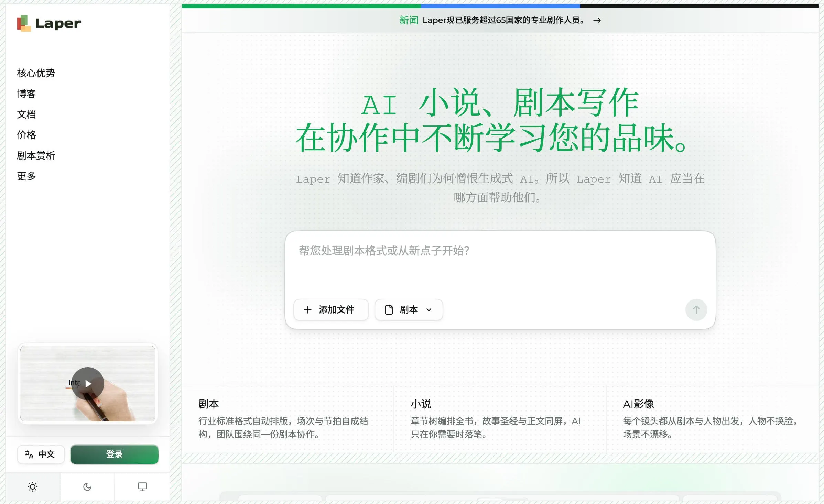Viewport: 824px width, 504px height.
Task: Click the blue progress bar segment
Action: click(x=500, y=6)
